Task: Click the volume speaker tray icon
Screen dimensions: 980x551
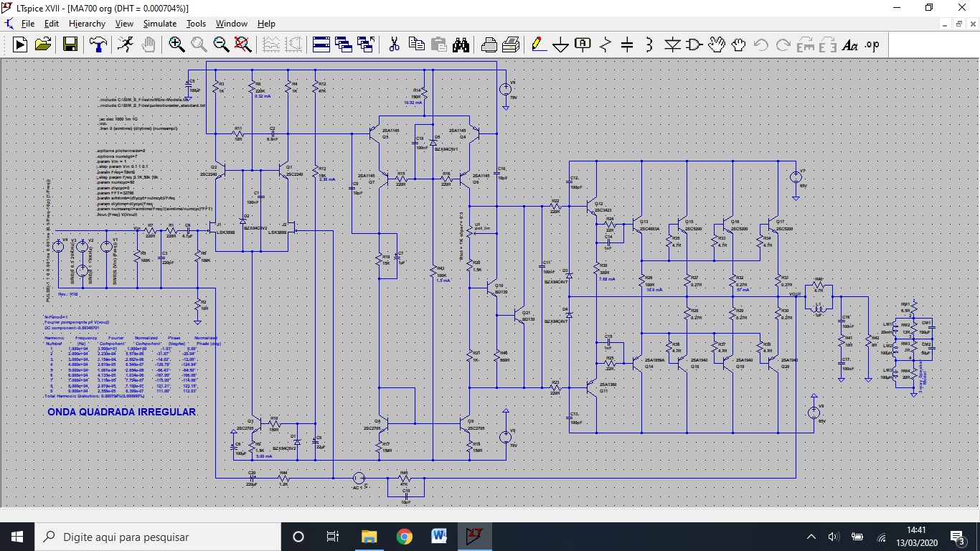Action: 834,537
